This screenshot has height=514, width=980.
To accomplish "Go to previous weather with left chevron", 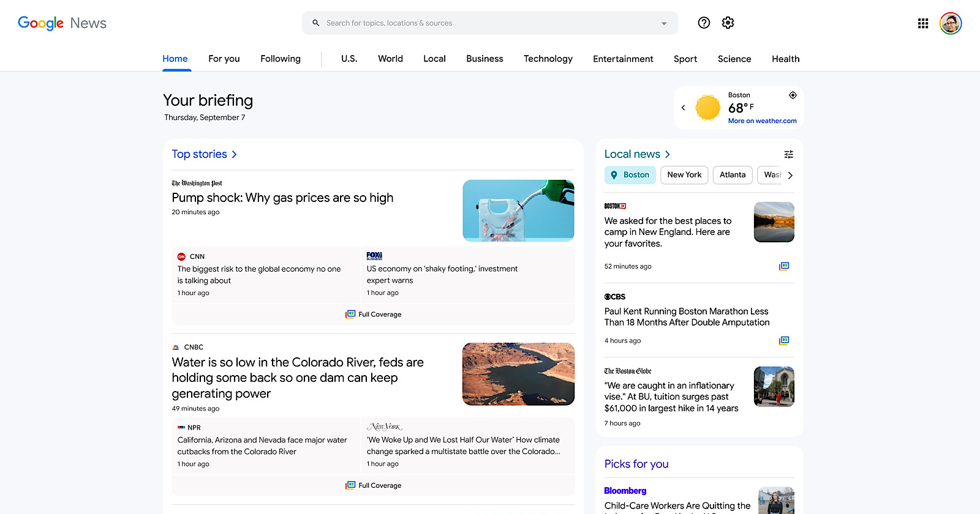I will tap(684, 108).
